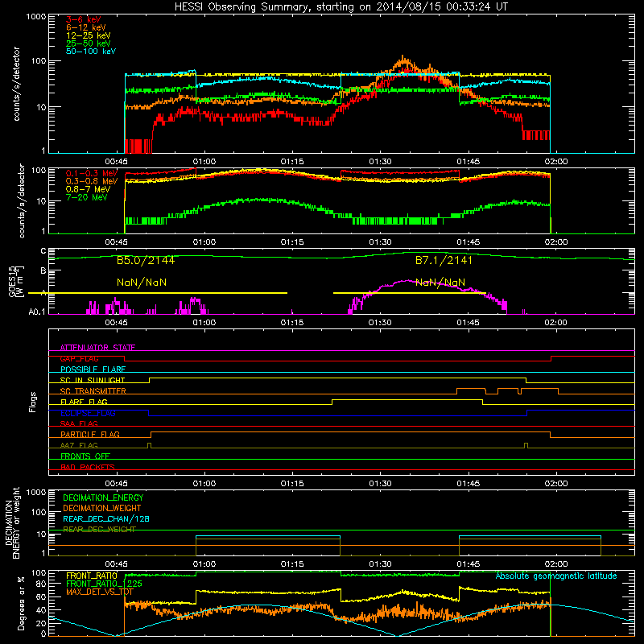
Task: Select the FRONTS_OFF flag label
Action: 85,456
